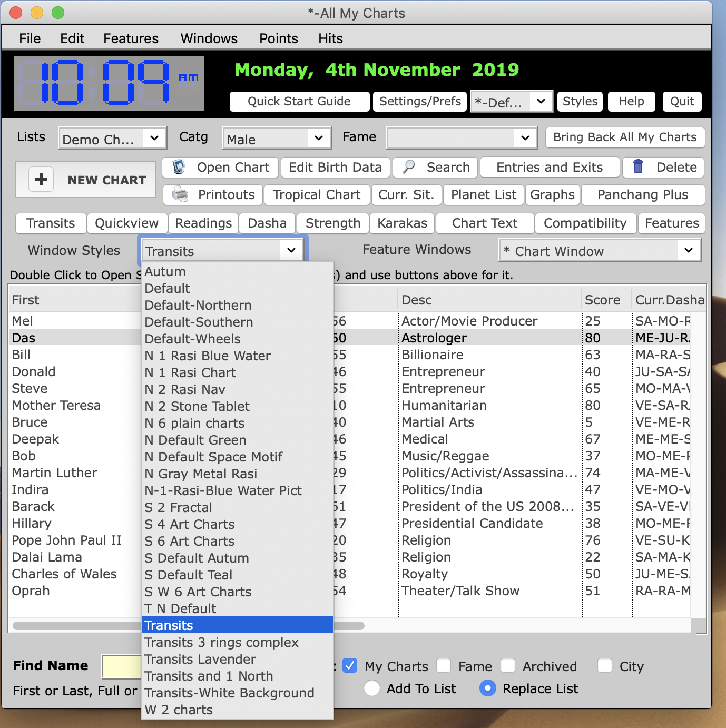Viewport: 726px width, 728px height.
Task: Click the Open Chart document icon
Action: click(179, 167)
